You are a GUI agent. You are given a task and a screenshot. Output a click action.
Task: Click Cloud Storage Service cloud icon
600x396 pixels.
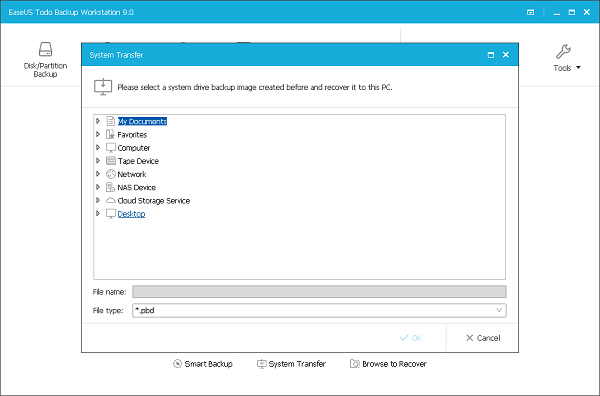pyautogui.click(x=111, y=200)
